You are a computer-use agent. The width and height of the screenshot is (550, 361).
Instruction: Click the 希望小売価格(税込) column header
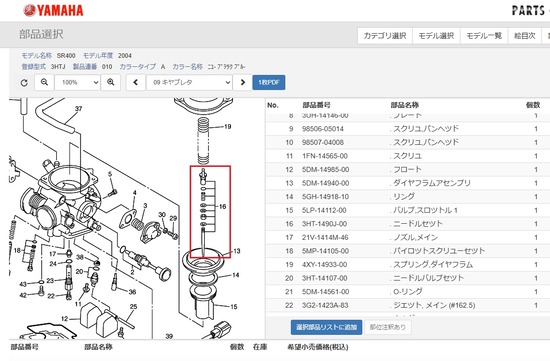(318, 347)
